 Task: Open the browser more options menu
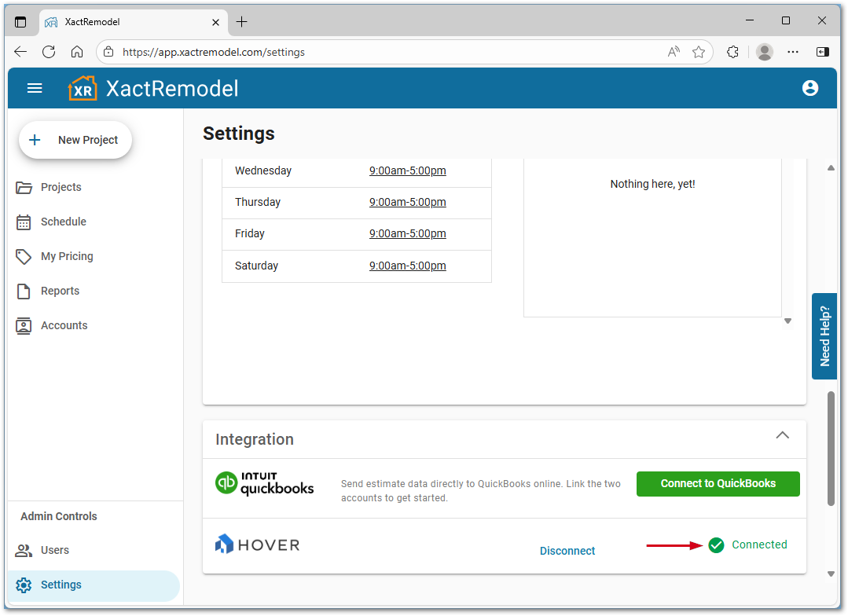point(793,52)
